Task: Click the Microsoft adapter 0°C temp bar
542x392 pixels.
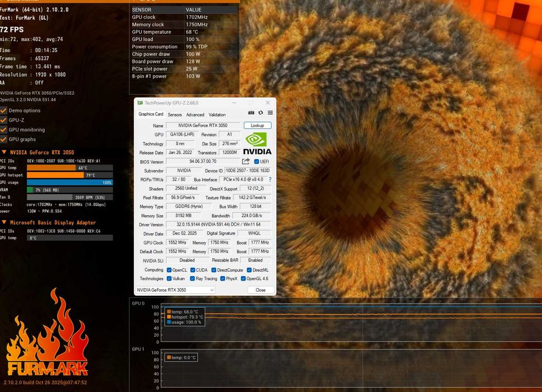Action: tap(70, 238)
